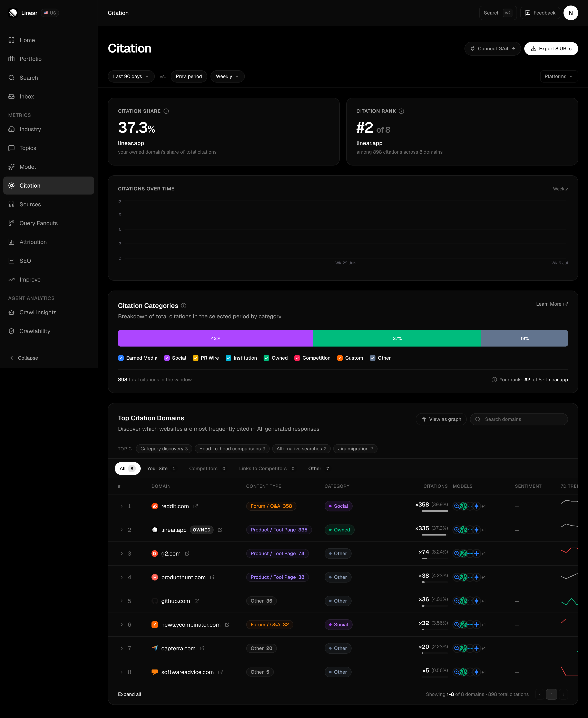
Task: Expand the g2.com row
Action: (x=122, y=554)
